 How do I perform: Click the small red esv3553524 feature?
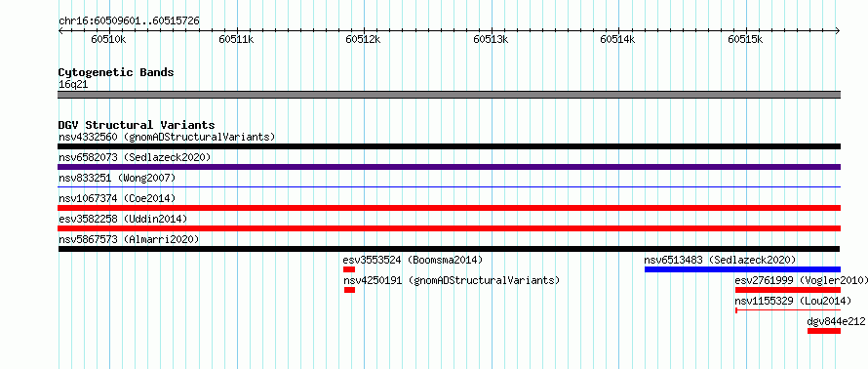(x=349, y=269)
